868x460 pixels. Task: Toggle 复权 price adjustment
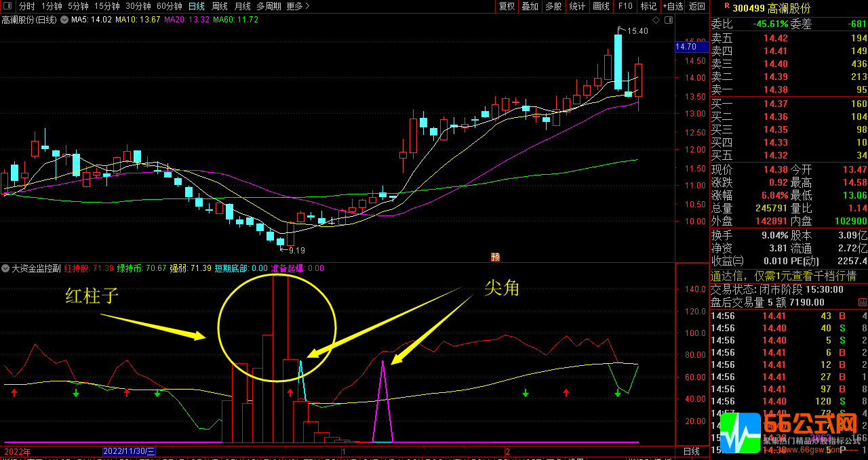507,7
